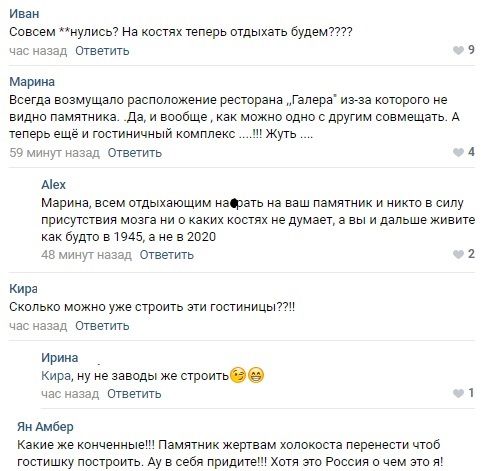Viewport: 482px width, 471px height.
Task: Reply to Ирина's comment via Ответить
Action: point(134,394)
